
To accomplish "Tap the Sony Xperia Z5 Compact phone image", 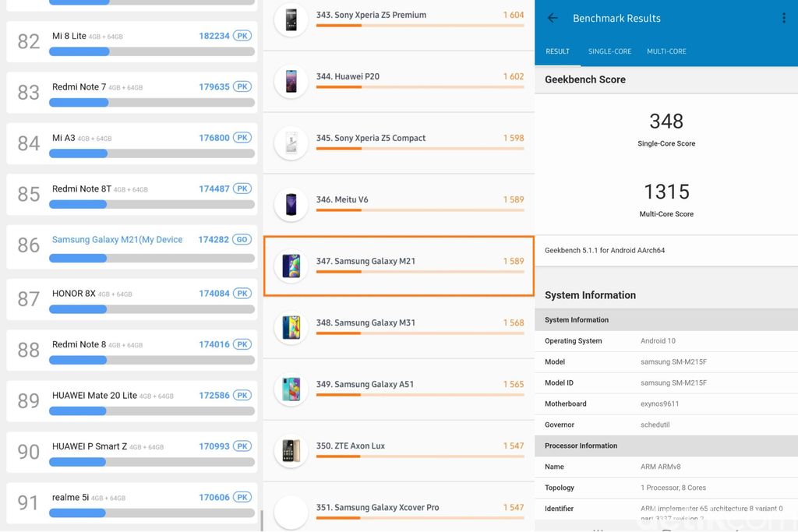I will (291, 143).
